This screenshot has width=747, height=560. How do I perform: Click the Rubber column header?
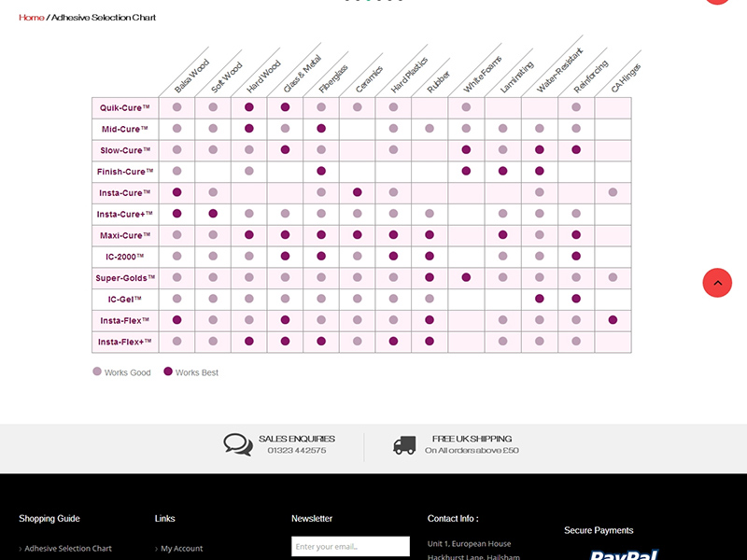(x=438, y=82)
